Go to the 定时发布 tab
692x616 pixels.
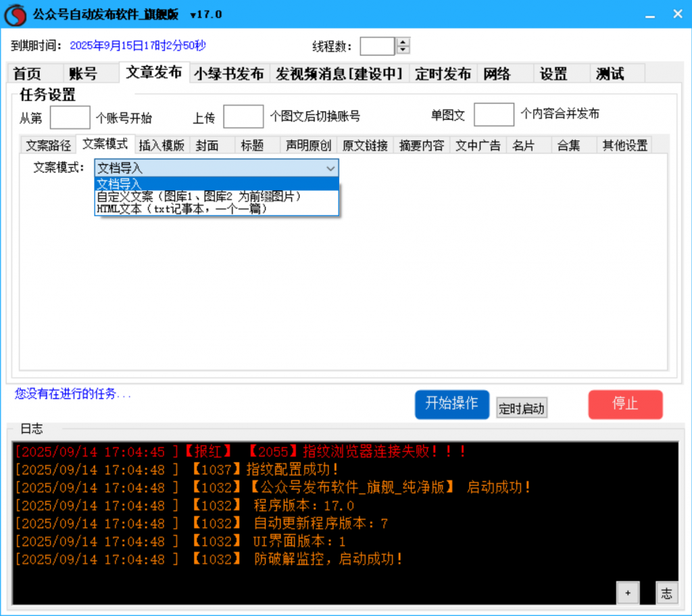click(x=443, y=74)
